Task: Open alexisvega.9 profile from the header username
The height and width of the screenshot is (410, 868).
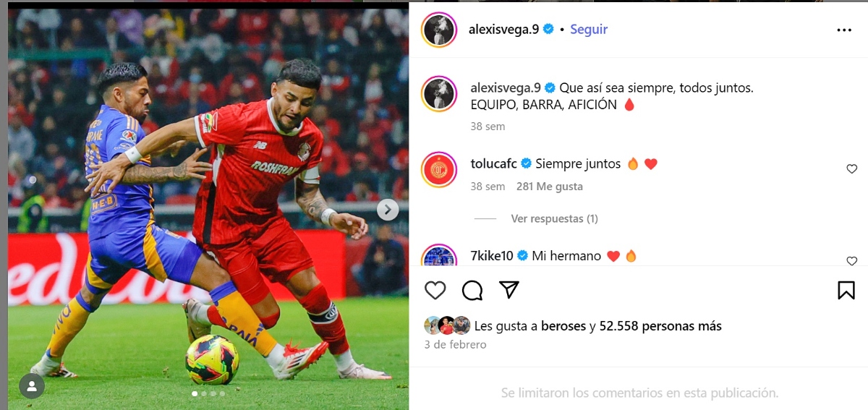Action: 504,30
